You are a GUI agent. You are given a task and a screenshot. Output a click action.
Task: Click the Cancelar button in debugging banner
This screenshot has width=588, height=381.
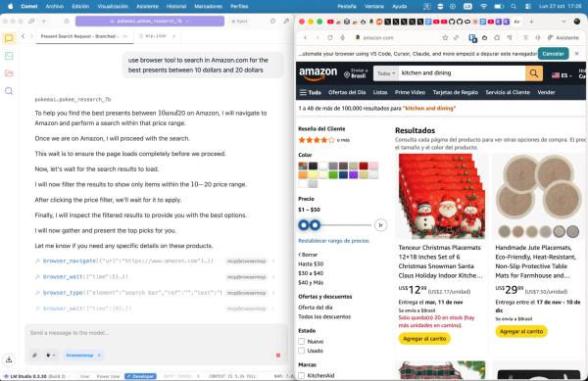click(553, 54)
